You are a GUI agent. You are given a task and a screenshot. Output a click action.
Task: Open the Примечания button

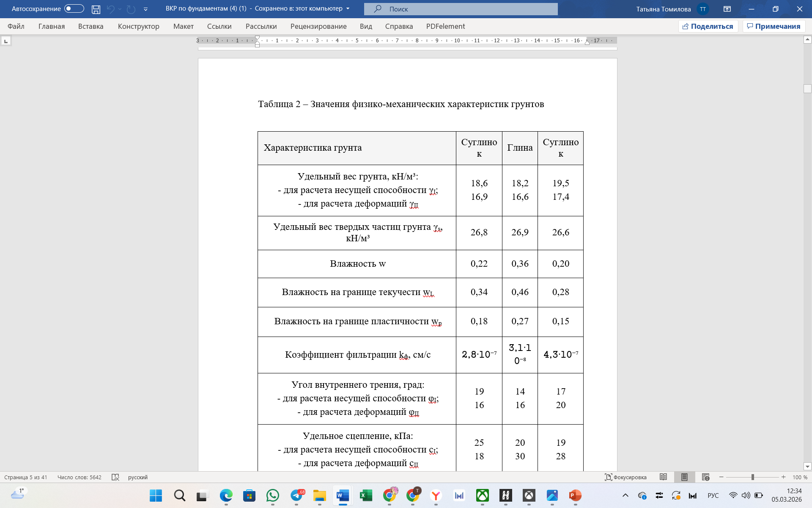click(x=774, y=26)
